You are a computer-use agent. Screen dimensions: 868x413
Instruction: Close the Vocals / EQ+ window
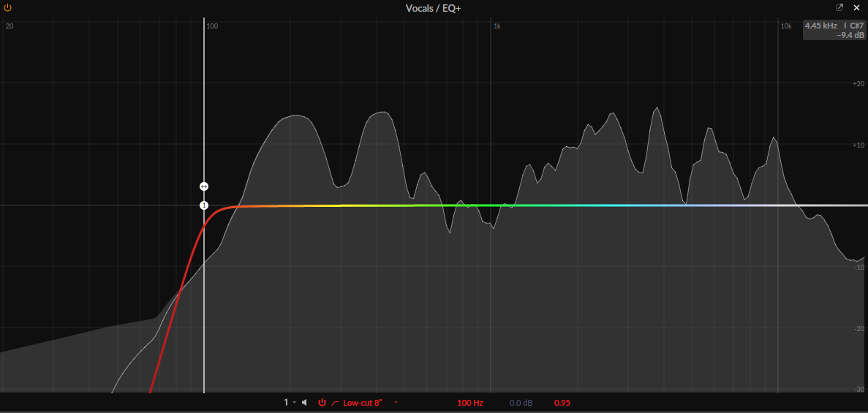[x=856, y=8]
